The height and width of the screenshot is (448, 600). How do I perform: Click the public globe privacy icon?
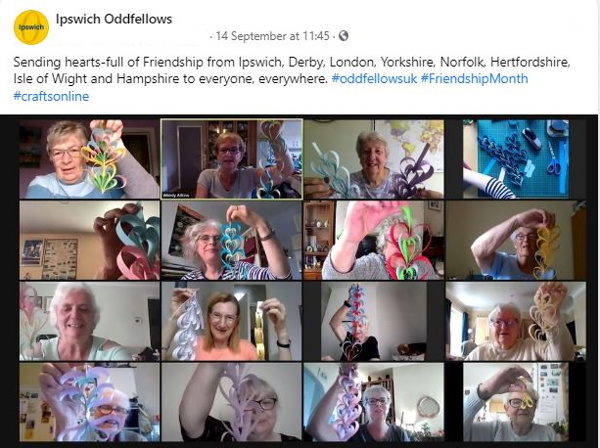coord(344,36)
